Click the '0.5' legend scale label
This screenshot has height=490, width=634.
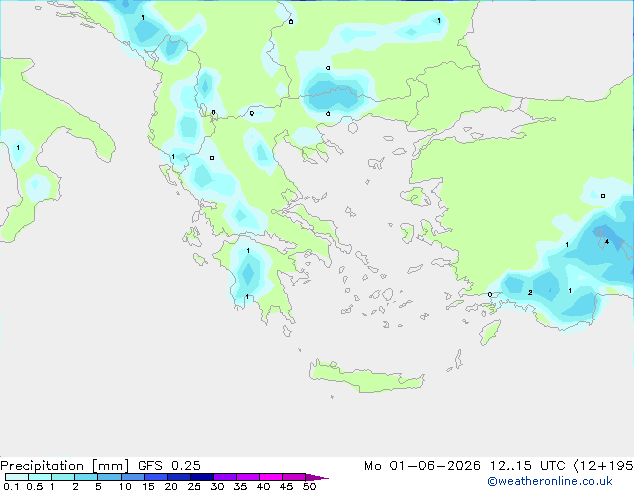34,486
